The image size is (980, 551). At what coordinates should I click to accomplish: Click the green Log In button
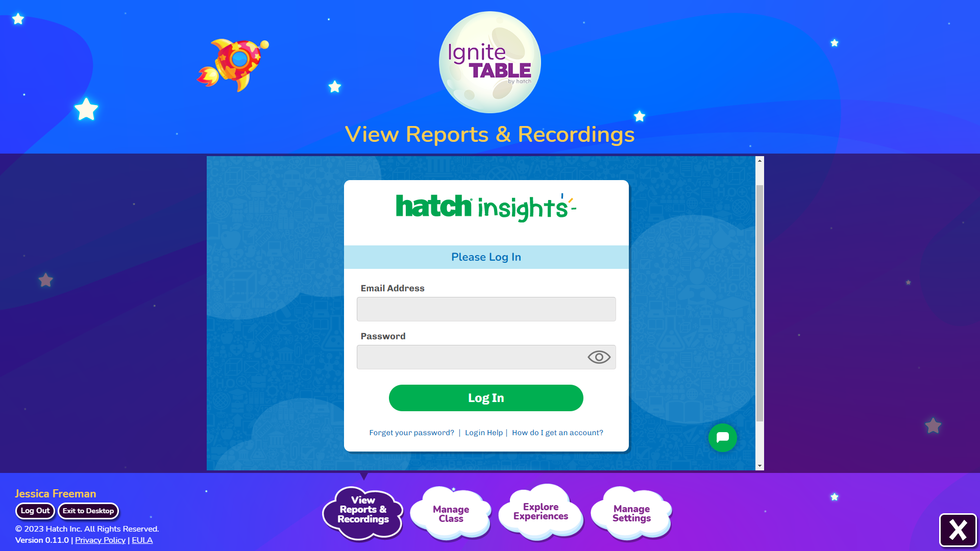(x=486, y=397)
